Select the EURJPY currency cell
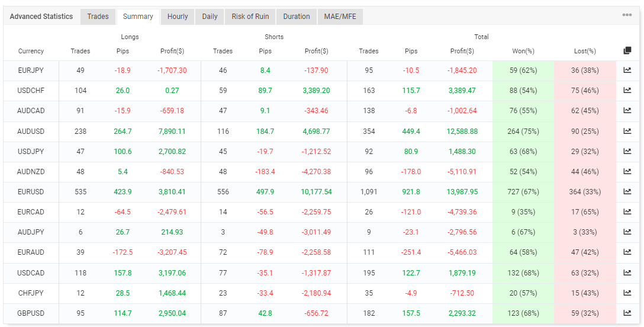The image size is (644, 327). coord(31,70)
